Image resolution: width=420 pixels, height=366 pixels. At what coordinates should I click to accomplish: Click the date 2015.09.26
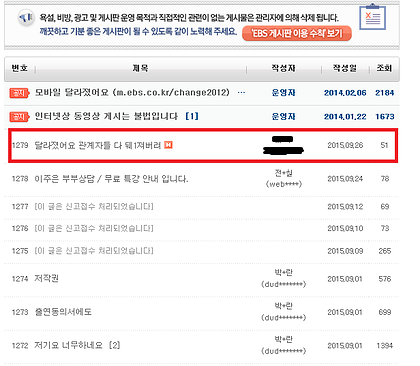point(345,145)
